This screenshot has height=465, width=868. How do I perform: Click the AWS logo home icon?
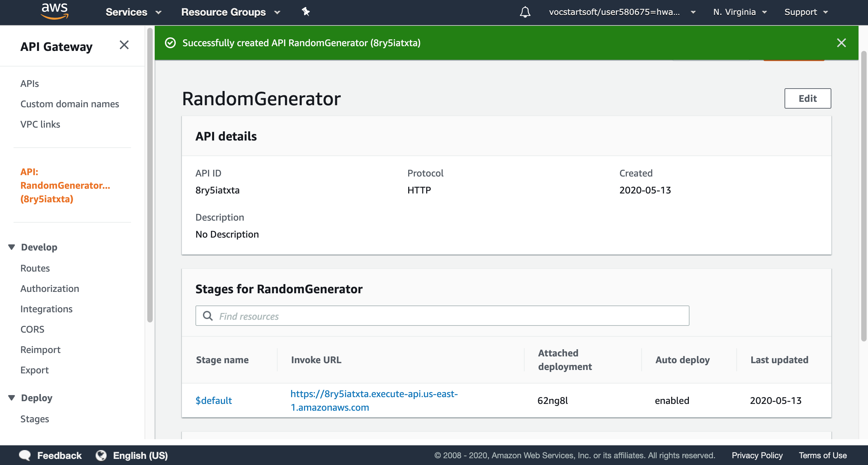pos(55,12)
